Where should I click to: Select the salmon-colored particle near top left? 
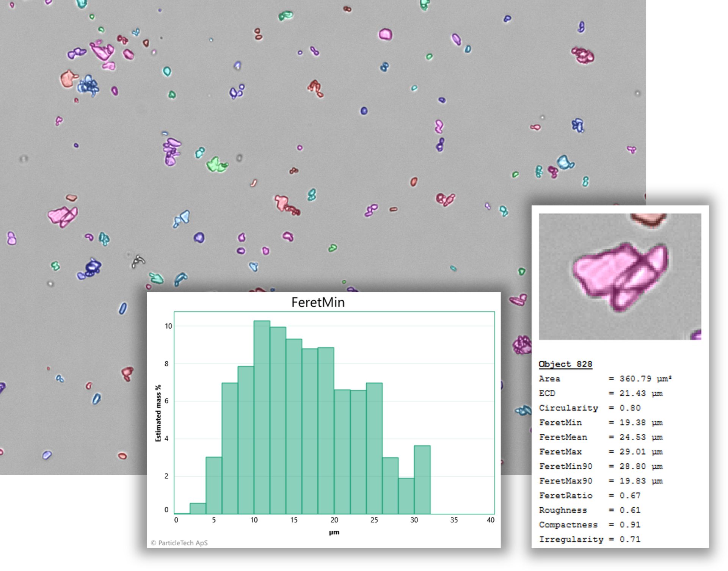coord(67,79)
